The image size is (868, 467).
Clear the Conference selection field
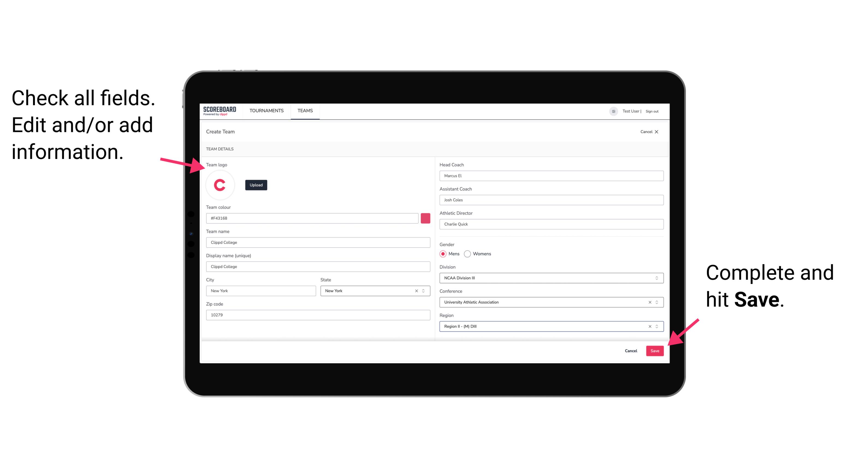[x=648, y=302]
